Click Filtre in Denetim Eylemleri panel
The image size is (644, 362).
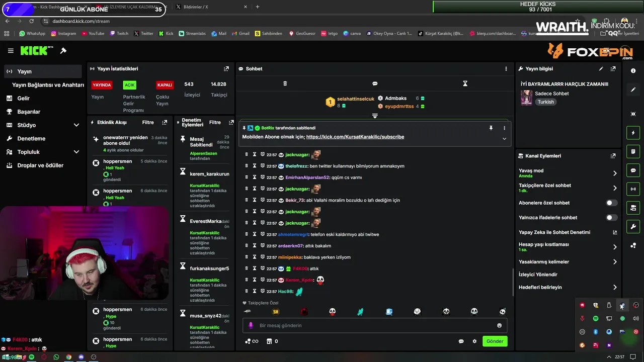(x=215, y=122)
